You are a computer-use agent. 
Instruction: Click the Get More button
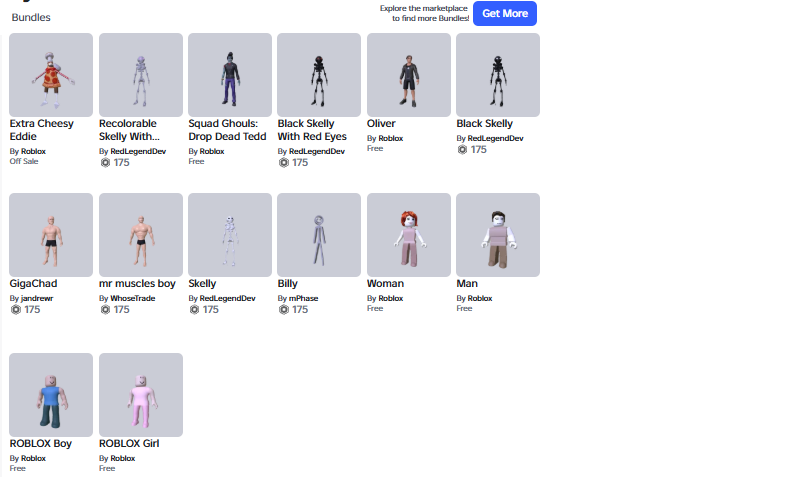[x=505, y=13]
